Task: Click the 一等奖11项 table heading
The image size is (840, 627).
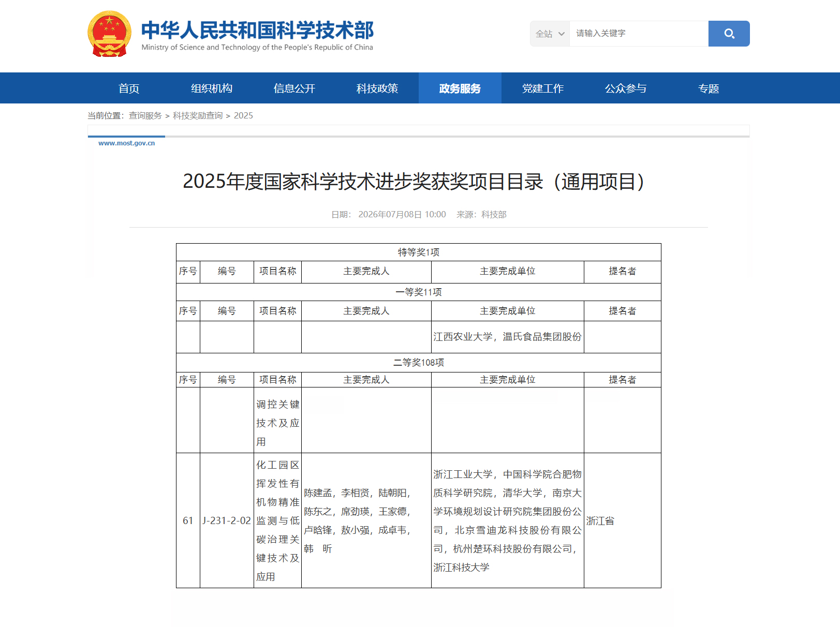Action: (419, 292)
